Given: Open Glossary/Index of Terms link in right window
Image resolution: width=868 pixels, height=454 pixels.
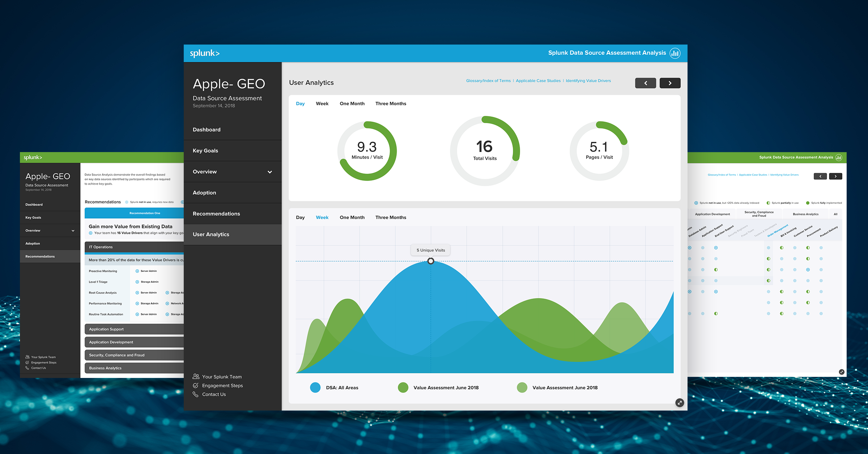Looking at the screenshot, I should click(x=722, y=175).
